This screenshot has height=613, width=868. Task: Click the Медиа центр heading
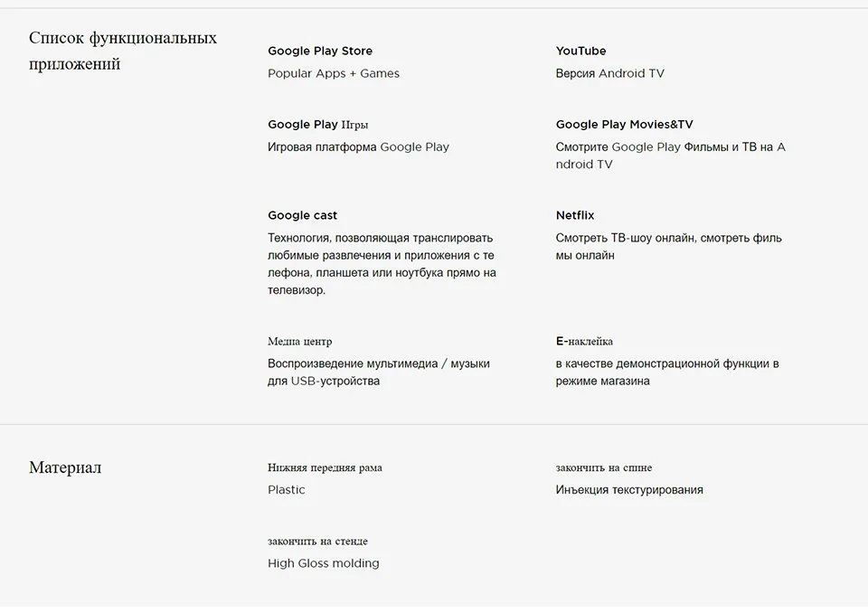pyautogui.click(x=299, y=342)
